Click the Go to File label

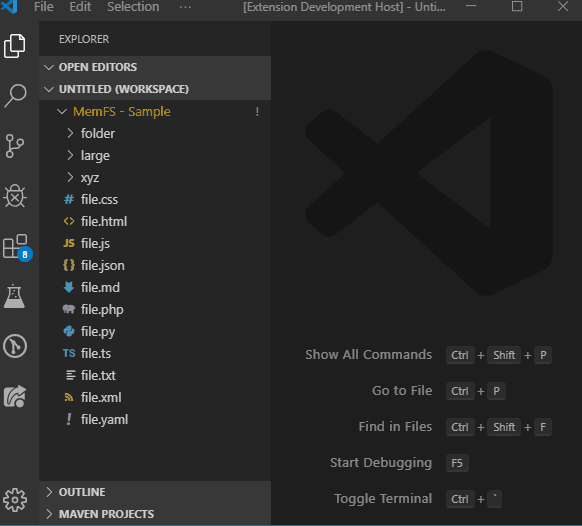402,391
